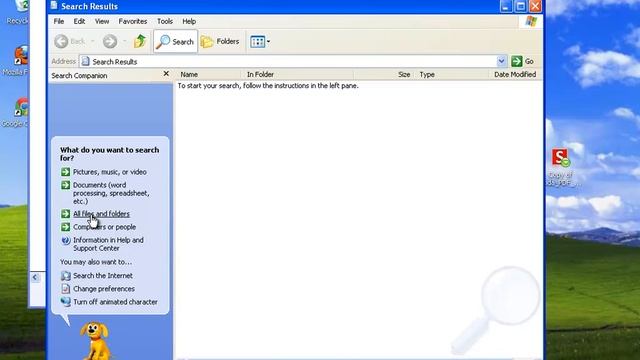The image size is (640, 360).
Task: Click green arrow beside All files and folders
Action: [x=65, y=213]
